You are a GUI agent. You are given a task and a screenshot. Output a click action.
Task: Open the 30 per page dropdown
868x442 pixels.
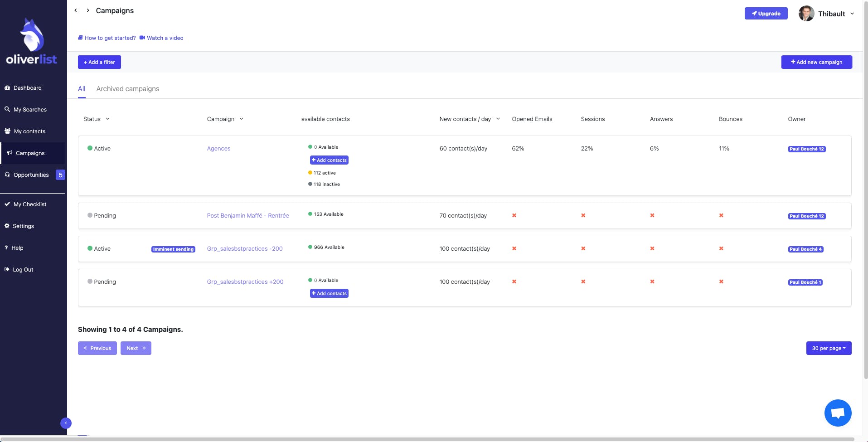pyautogui.click(x=829, y=348)
